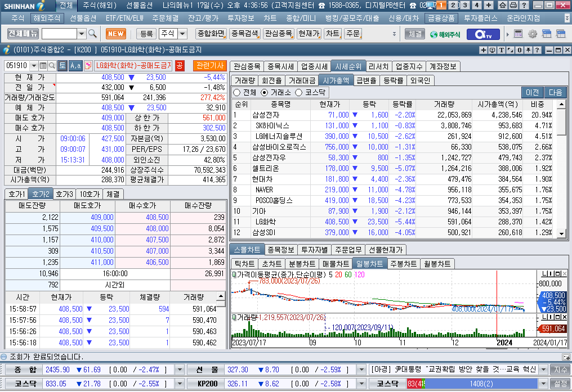
Task: Click the 지수 button at bottom right
Action: [x=561, y=370]
